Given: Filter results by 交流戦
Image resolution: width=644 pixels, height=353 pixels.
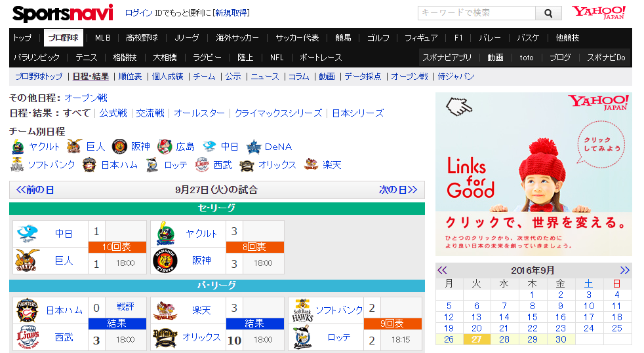Looking at the screenshot, I should click(x=150, y=113).
